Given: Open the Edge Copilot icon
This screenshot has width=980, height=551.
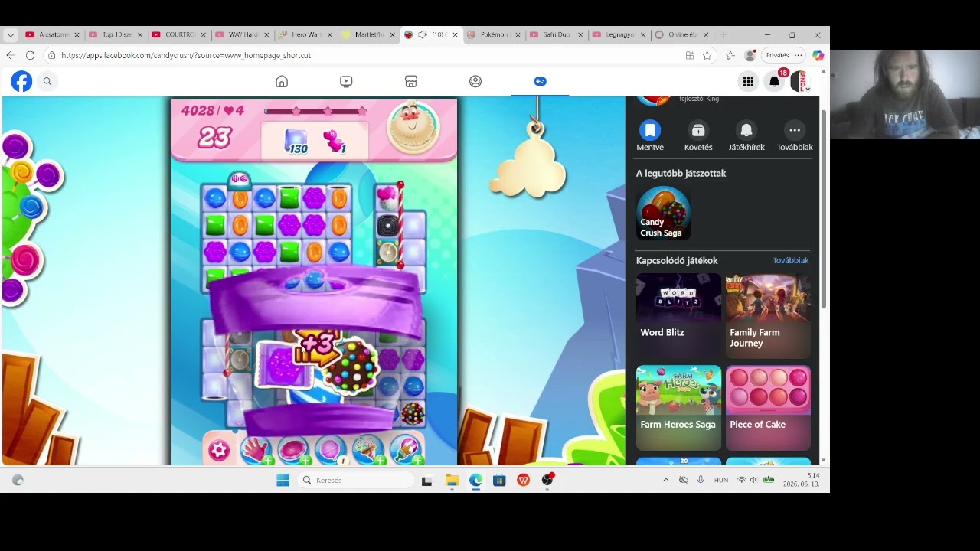Looking at the screenshot, I should point(818,55).
